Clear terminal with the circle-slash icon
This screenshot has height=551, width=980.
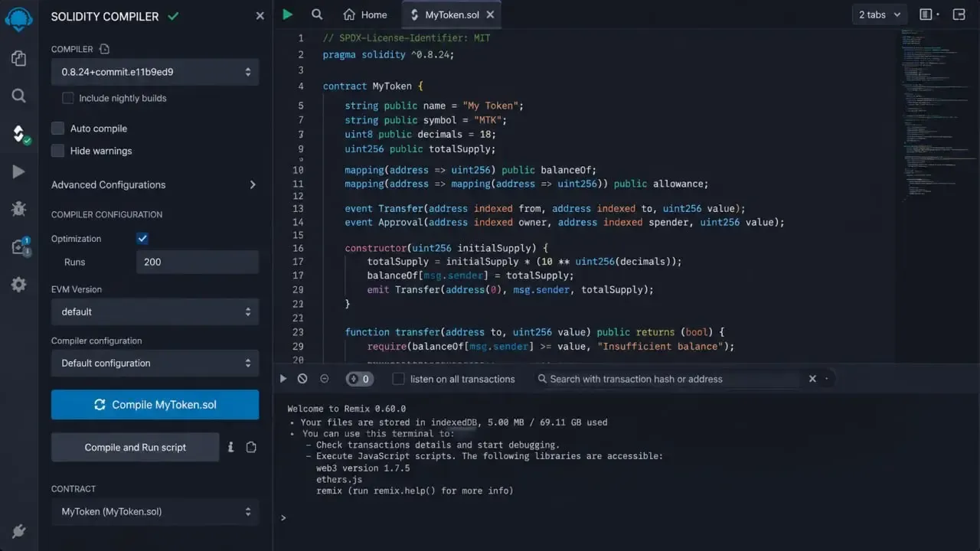(x=302, y=379)
